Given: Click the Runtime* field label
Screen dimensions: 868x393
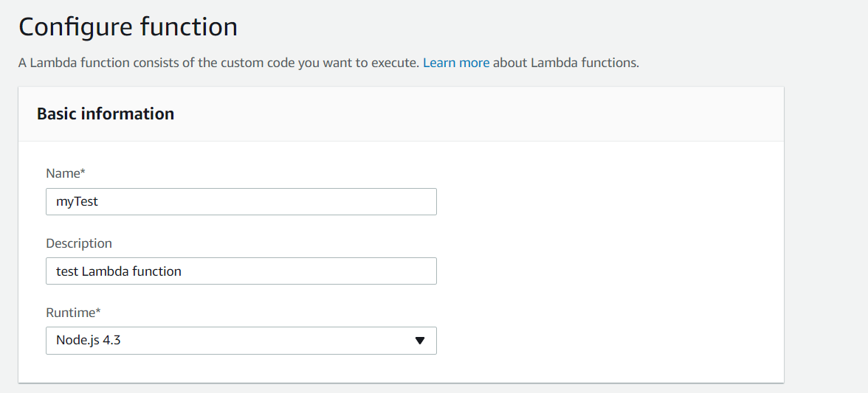Looking at the screenshot, I should pyautogui.click(x=73, y=312).
